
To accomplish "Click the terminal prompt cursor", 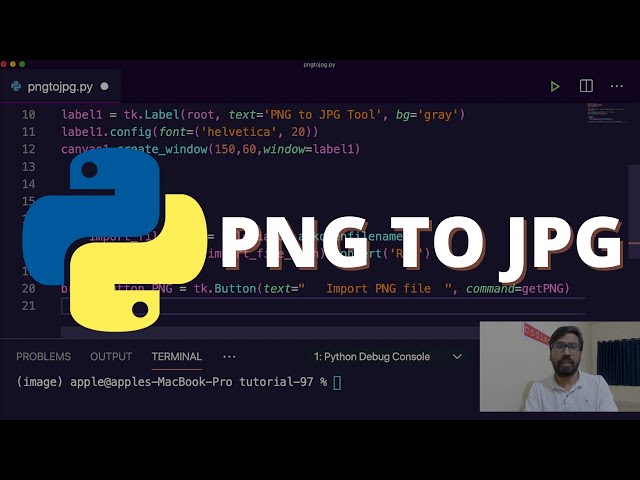I will click(x=337, y=383).
